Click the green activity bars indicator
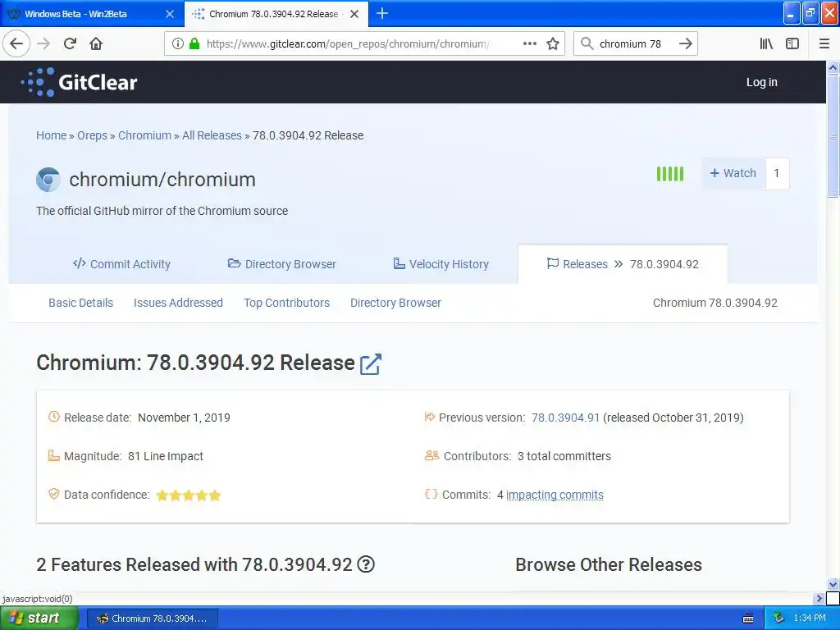 click(670, 174)
